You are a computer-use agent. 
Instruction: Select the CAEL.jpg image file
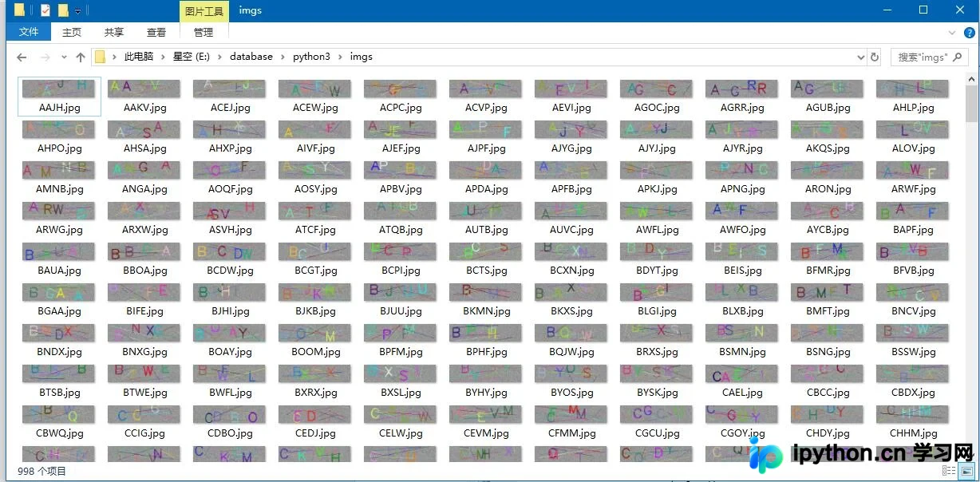(742, 381)
